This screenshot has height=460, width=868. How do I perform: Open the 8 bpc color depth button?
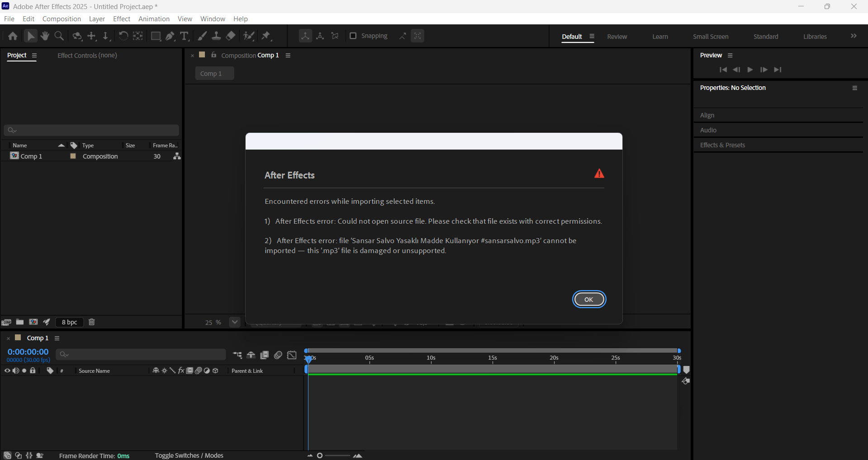70,322
